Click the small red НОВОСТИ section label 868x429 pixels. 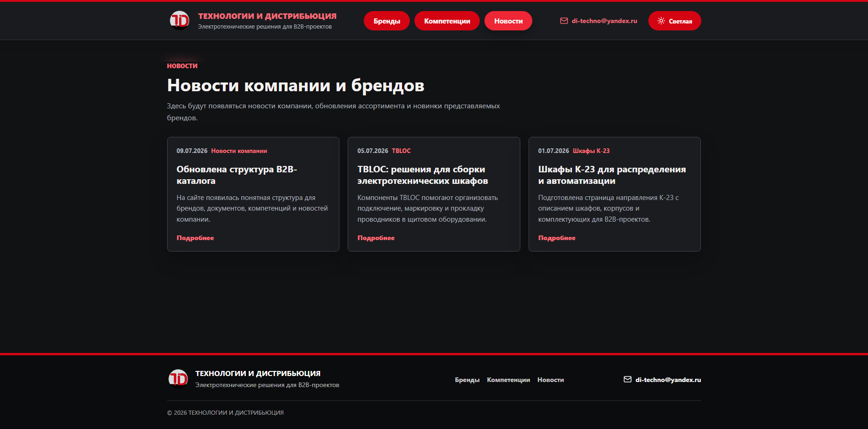point(182,66)
